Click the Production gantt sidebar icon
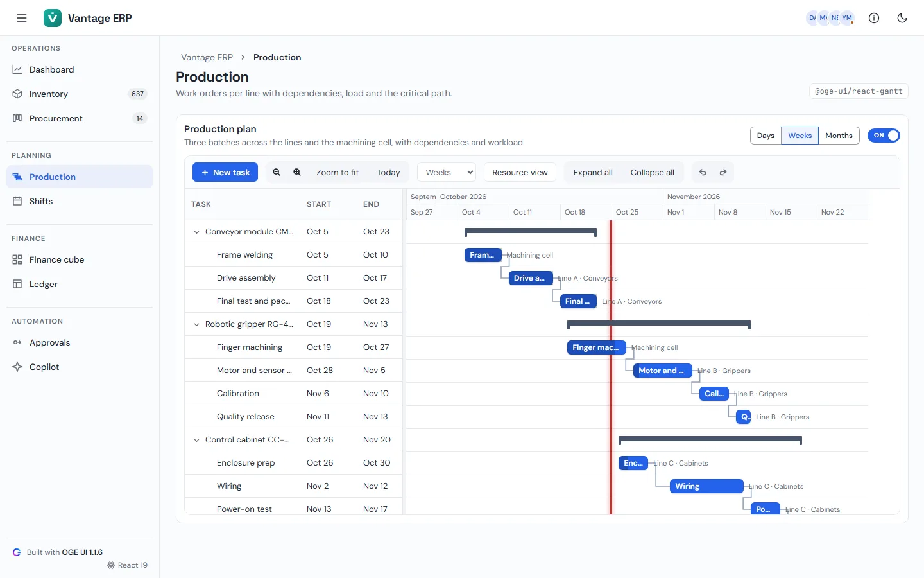 (x=17, y=177)
